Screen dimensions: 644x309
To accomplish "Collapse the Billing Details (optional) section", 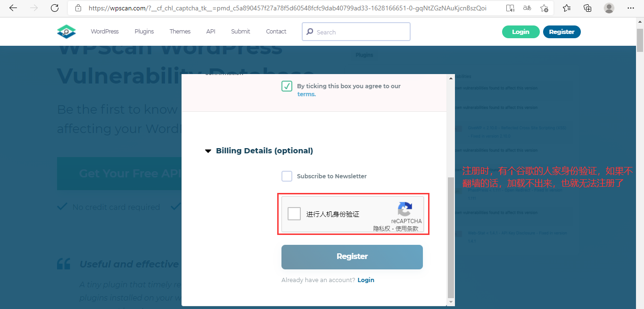I will click(208, 151).
